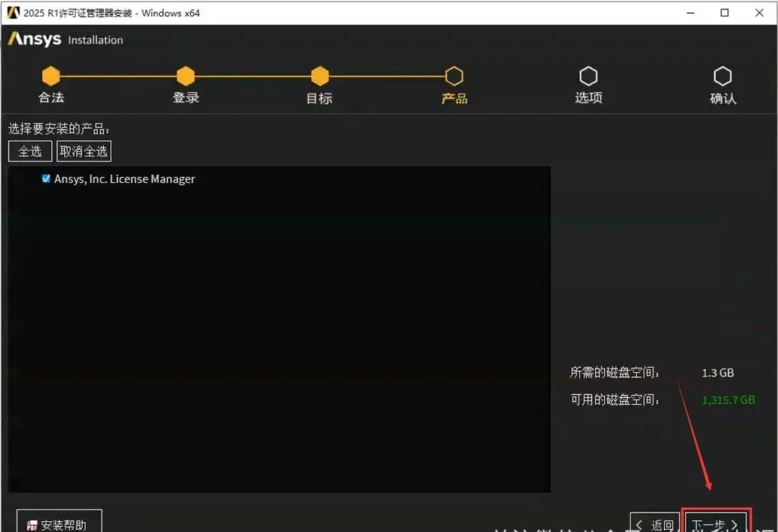Click the Ansys app icon in title bar
This screenshot has width=778, height=532.
pyautogui.click(x=13, y=12)
